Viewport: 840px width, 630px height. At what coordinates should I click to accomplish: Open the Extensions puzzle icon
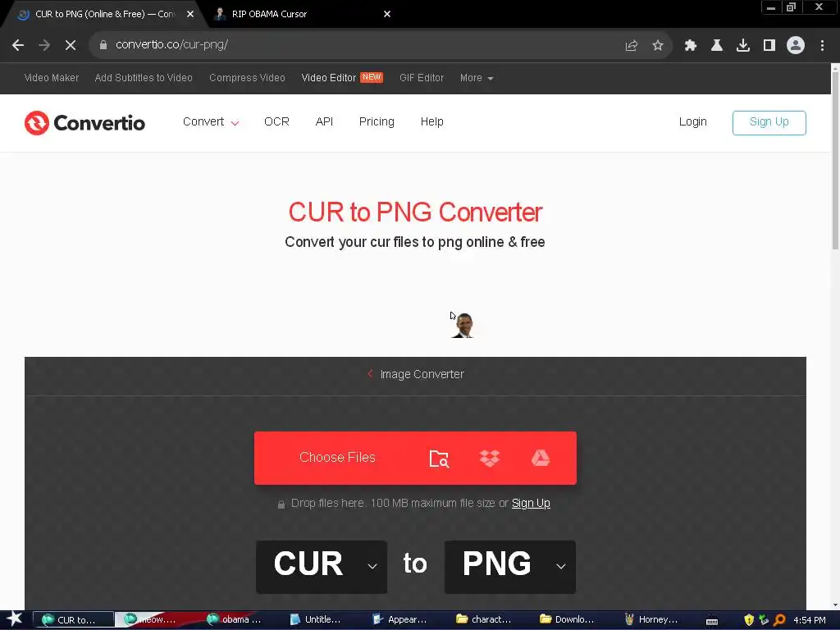pos(691,46)
